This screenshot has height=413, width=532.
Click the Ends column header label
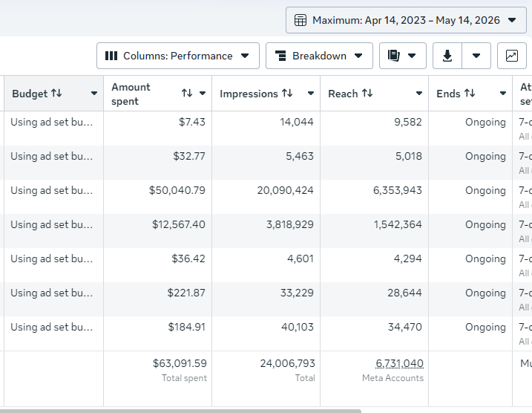[x=449, y=94]
